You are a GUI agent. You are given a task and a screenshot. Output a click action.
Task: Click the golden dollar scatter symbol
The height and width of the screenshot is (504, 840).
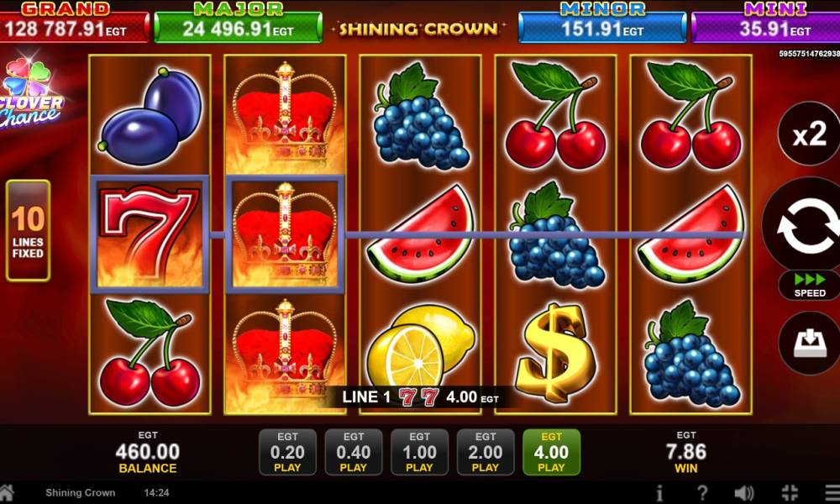coord(555,353)
